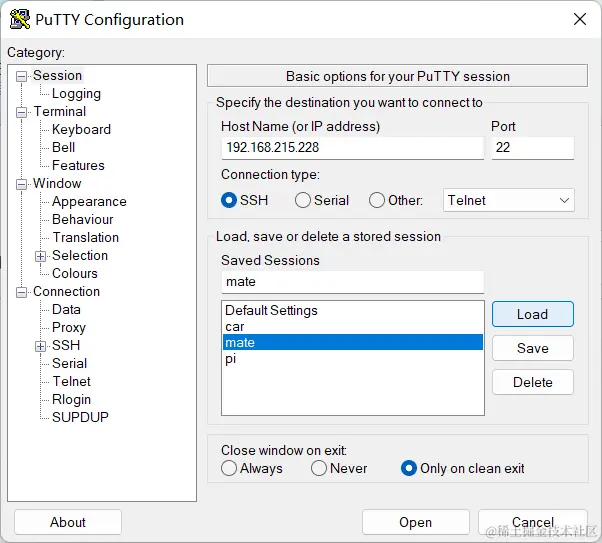Expand the SSH category node
This screenshot has height=543, width=602.
tap(41, 346)
